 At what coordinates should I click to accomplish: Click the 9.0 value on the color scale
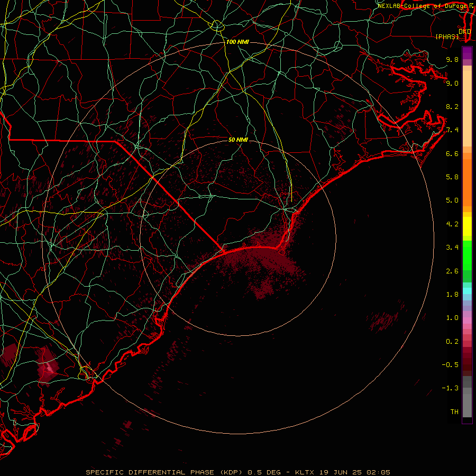pyautogui.click(x=452, y=83)
